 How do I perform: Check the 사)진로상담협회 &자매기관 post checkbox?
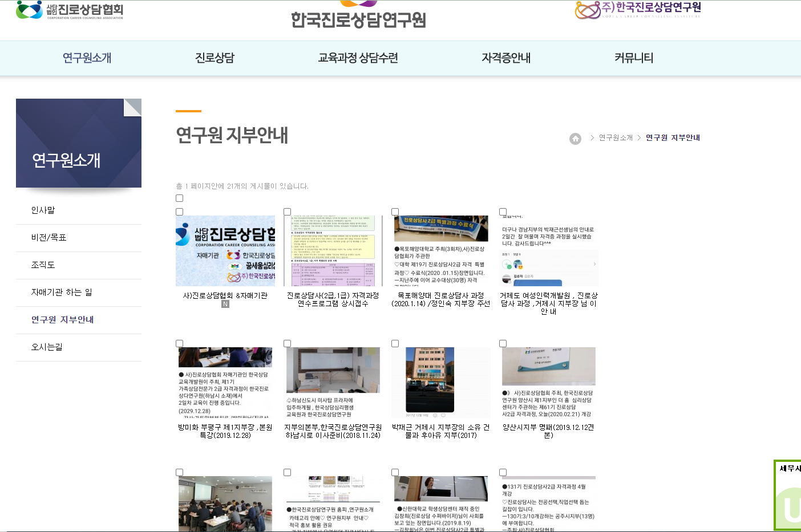pos(179,212)
